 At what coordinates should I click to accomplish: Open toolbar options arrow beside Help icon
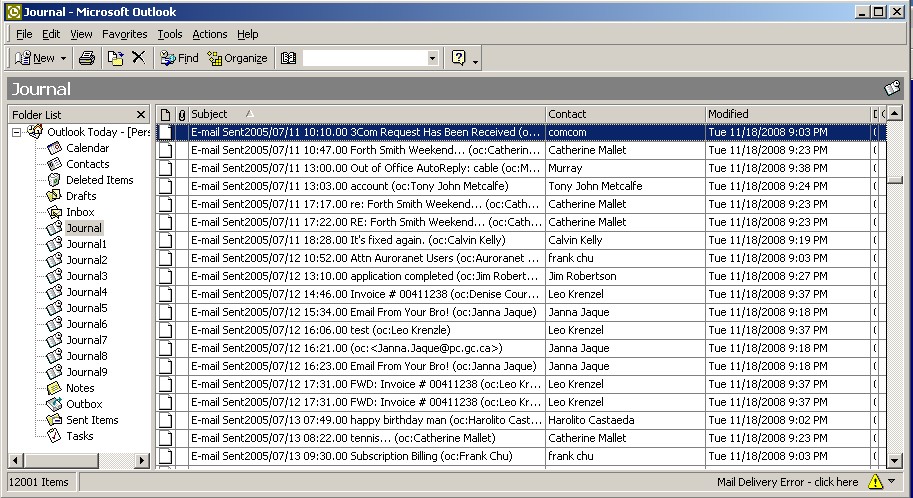pos(476,61)
